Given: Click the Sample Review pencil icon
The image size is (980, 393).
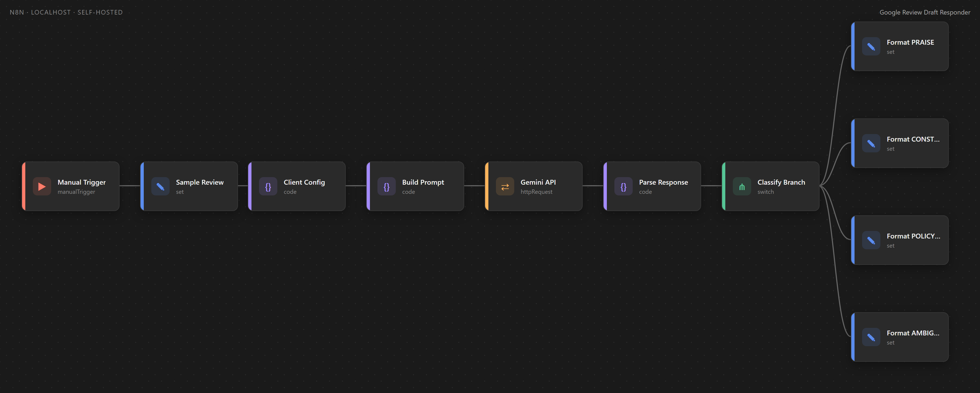Looking at the screenshot, I should (x=160, y=187).
